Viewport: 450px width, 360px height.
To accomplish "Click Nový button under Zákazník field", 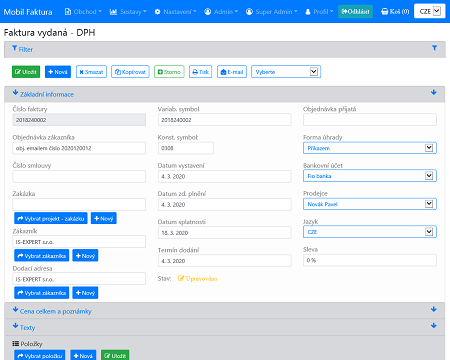I will tap(85, 256).
